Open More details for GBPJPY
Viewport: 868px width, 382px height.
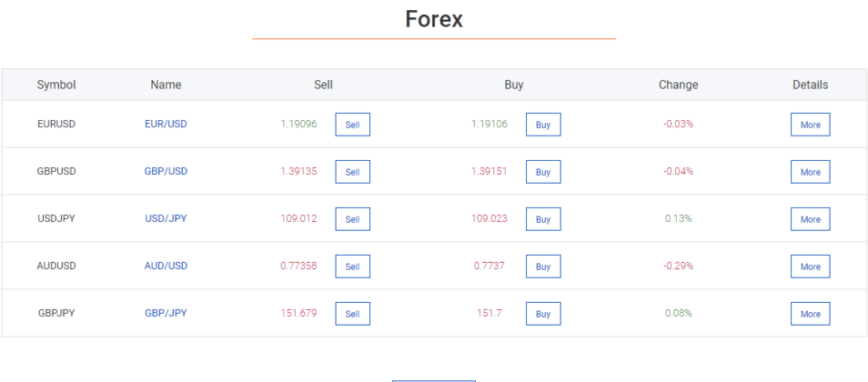(x=810, y=314)
